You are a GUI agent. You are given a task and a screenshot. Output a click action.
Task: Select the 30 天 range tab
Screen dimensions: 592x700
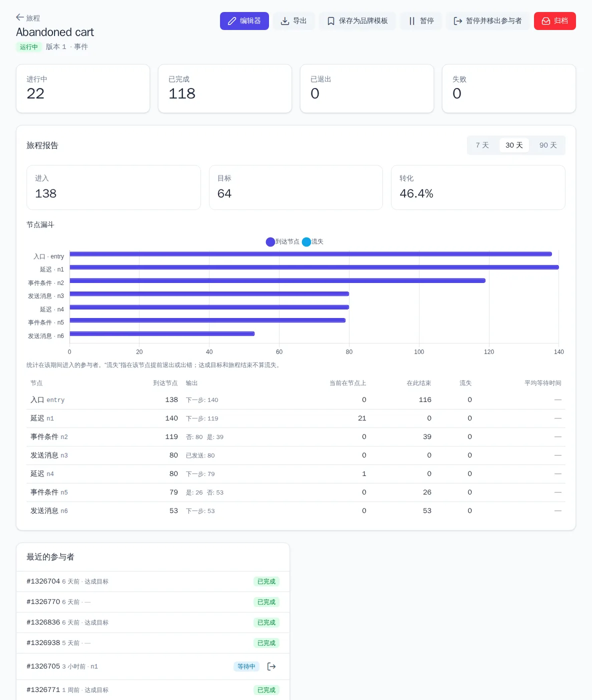514,145
